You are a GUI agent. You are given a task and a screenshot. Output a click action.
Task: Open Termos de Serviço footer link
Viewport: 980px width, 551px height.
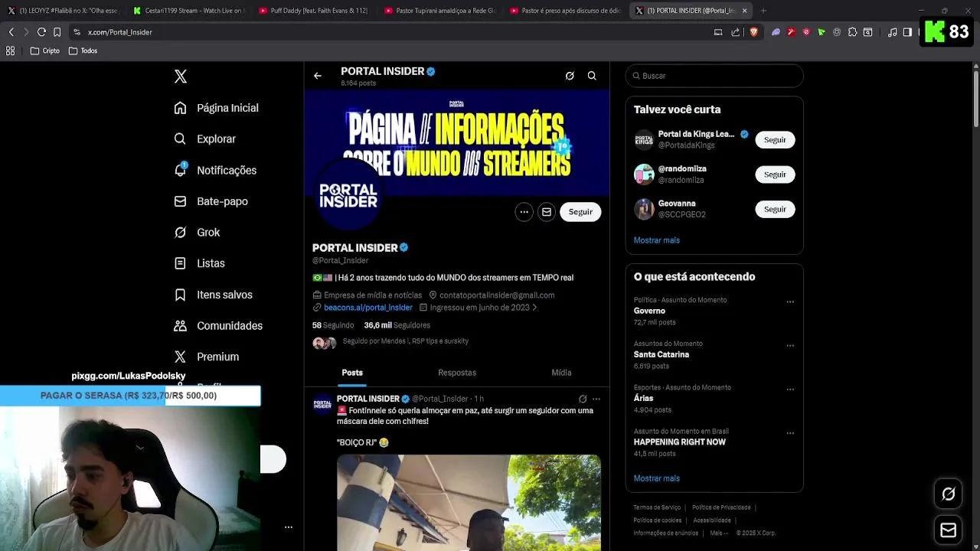point(657,507)
